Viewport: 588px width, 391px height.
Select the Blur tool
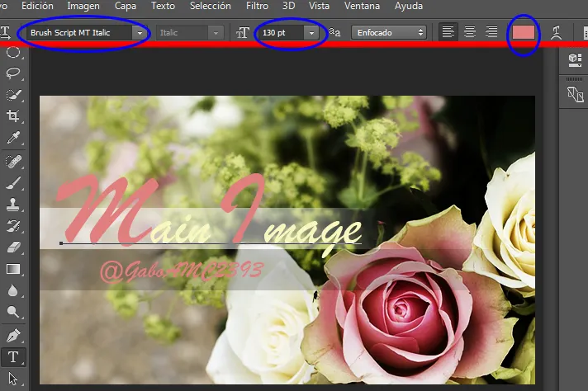point(13,290)
